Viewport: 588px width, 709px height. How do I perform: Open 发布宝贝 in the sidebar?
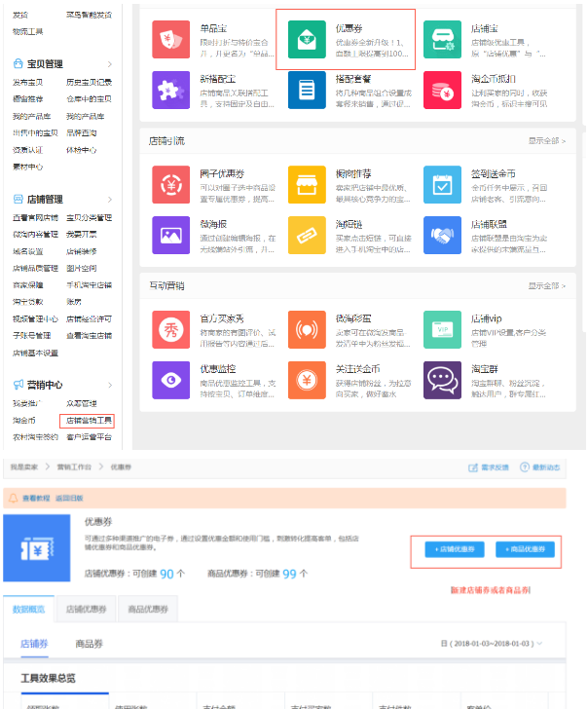pyautogui.click(x=28, y=82)
